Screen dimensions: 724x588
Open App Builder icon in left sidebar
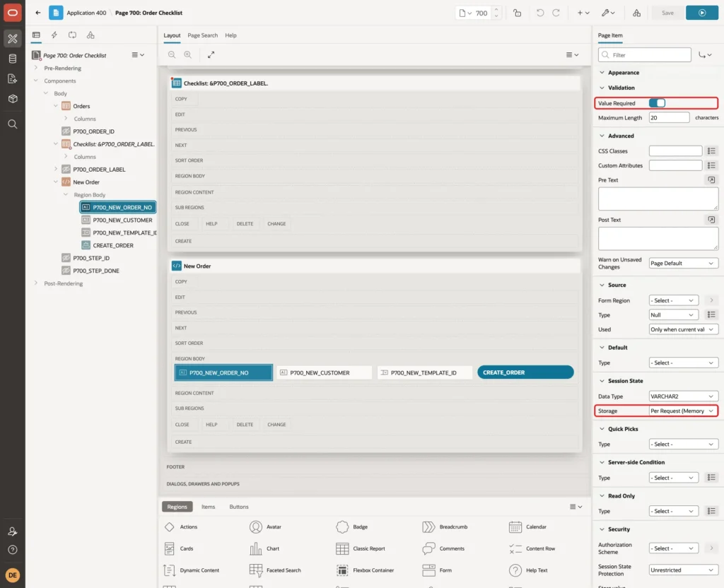point(13,39)
